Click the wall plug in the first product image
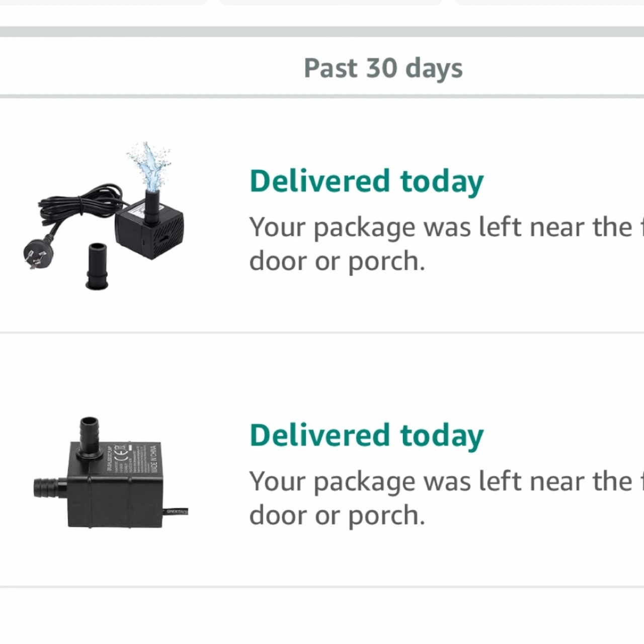The height and width of the screenshot is (644, 644). coord(38,252)
